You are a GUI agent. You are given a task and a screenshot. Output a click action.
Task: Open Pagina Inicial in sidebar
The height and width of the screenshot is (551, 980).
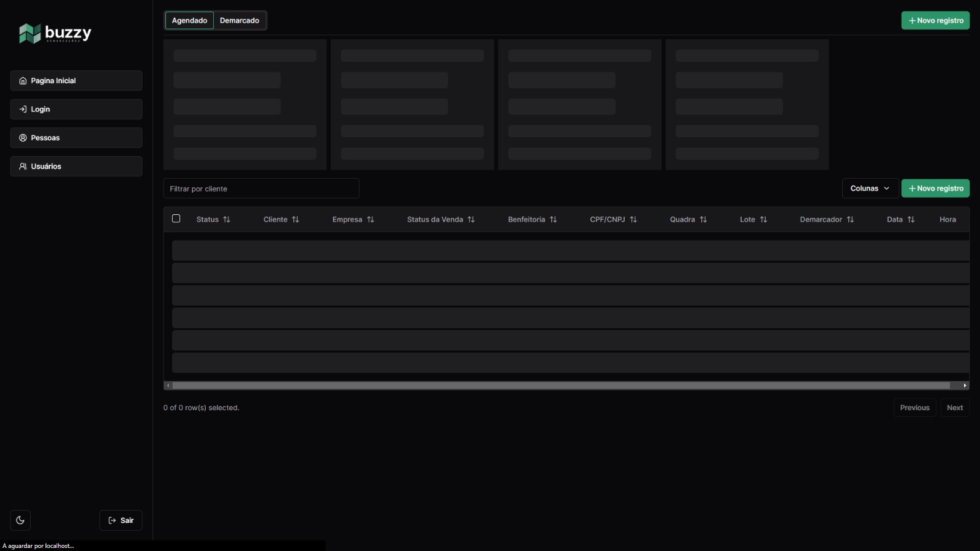coord(76,81)
